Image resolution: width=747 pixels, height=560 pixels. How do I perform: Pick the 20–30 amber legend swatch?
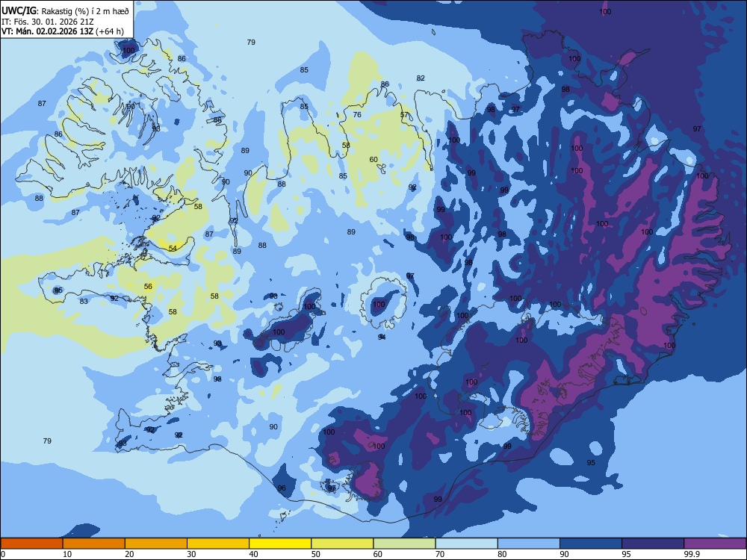[x=156, y=544]
